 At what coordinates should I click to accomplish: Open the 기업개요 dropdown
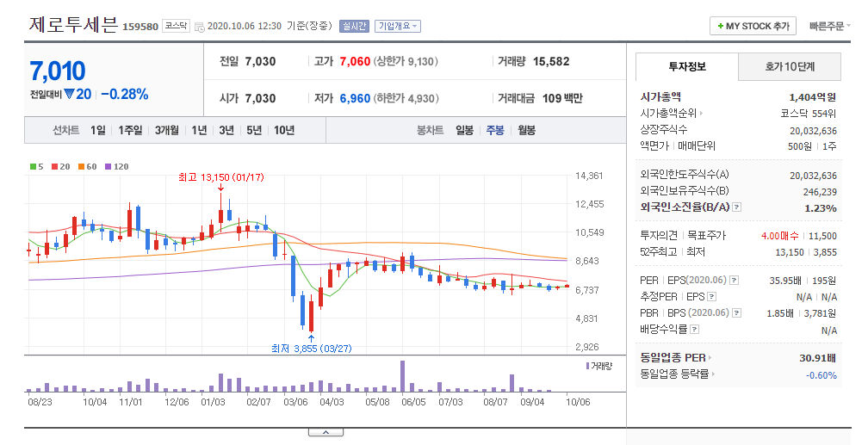pyautogui.click(x=398, y=26)
